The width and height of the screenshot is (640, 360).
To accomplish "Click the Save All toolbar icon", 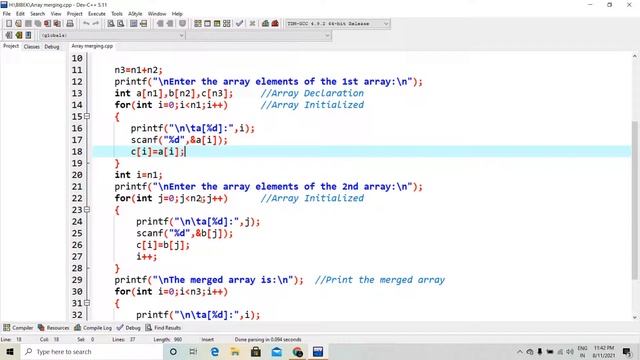I will 38,24.
